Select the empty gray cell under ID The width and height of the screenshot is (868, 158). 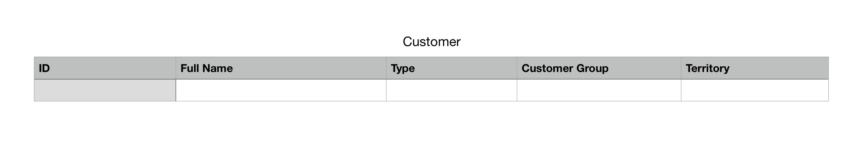105,90
